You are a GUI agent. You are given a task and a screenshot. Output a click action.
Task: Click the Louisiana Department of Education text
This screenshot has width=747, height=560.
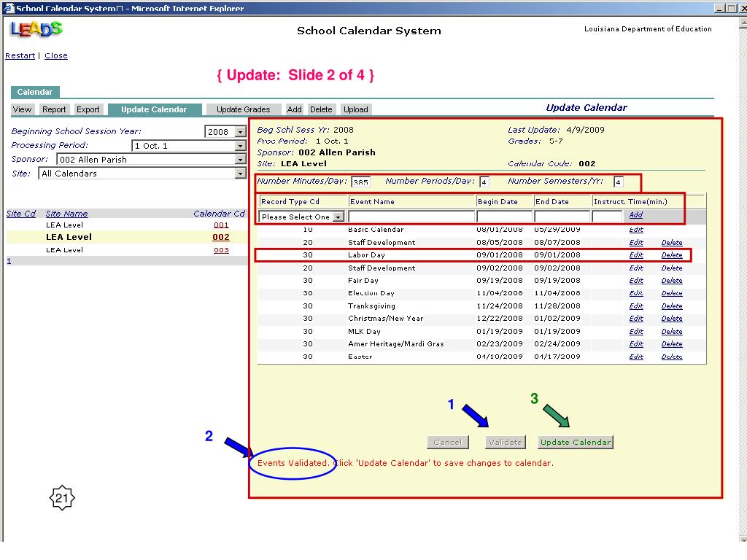point(648,29)
